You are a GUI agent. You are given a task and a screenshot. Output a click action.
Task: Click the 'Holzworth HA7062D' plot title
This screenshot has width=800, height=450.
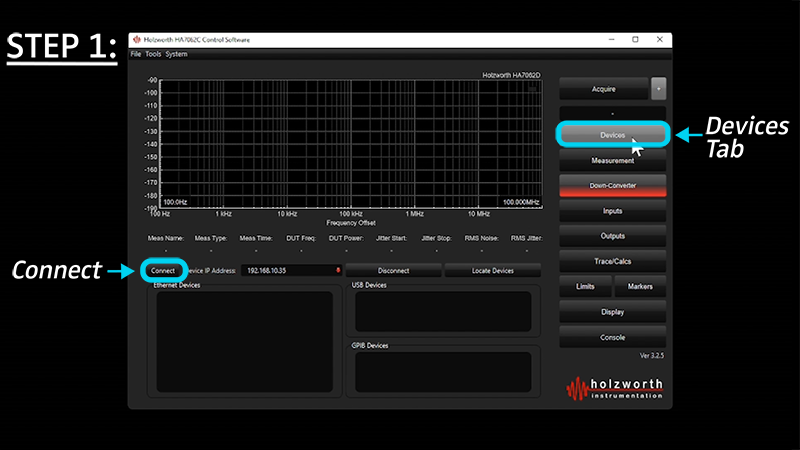pos(511,75)
